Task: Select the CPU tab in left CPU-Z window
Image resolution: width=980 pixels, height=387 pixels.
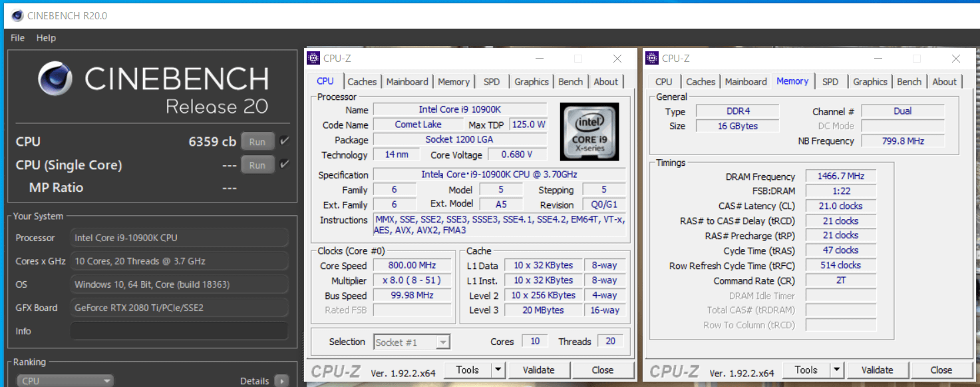Action: coord(325,81)
